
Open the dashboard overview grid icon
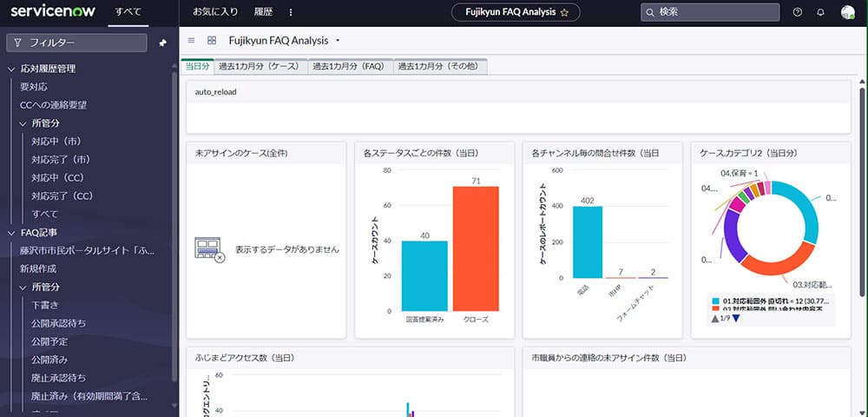(x=212, y=41)
